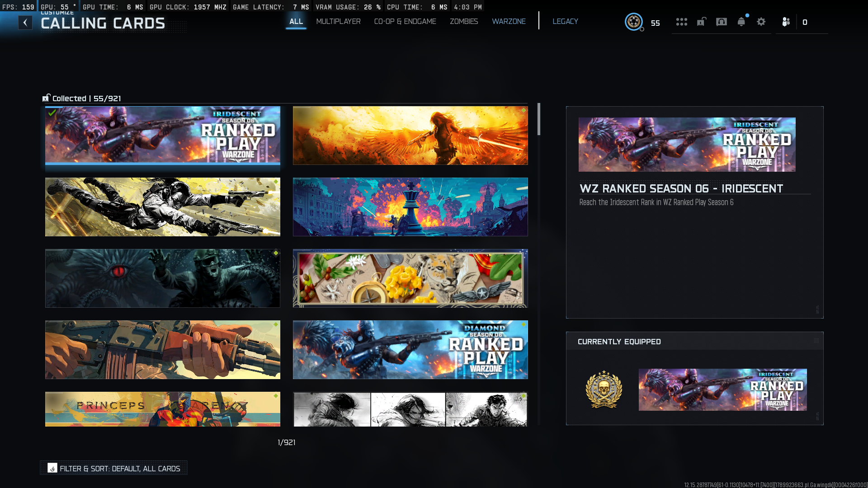The image size is (868, 488).
Task: Click the large Iridescent card preview
Action: (x=687, y=145)
